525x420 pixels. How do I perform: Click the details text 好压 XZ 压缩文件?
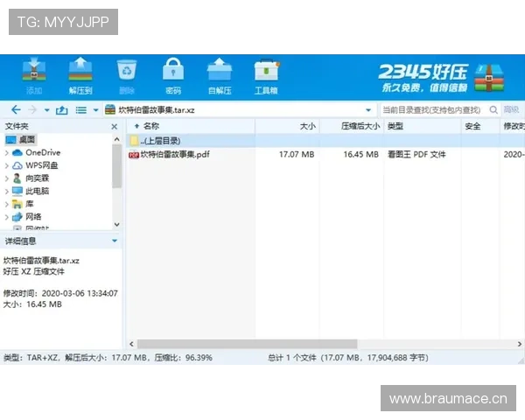pyautogui.click(x=33, y=271)
